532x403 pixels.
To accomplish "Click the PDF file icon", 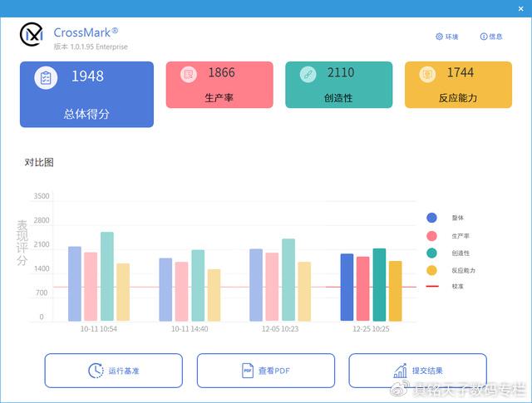I will (248, 371).
